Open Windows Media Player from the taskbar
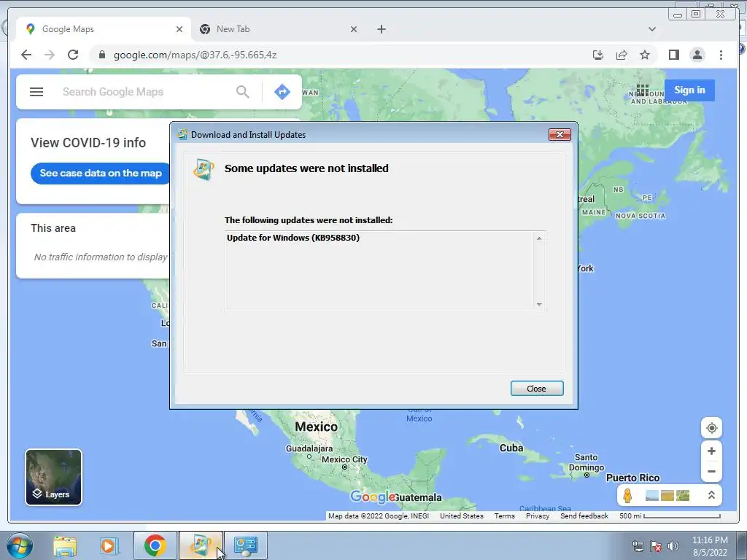 click(108, 545)
